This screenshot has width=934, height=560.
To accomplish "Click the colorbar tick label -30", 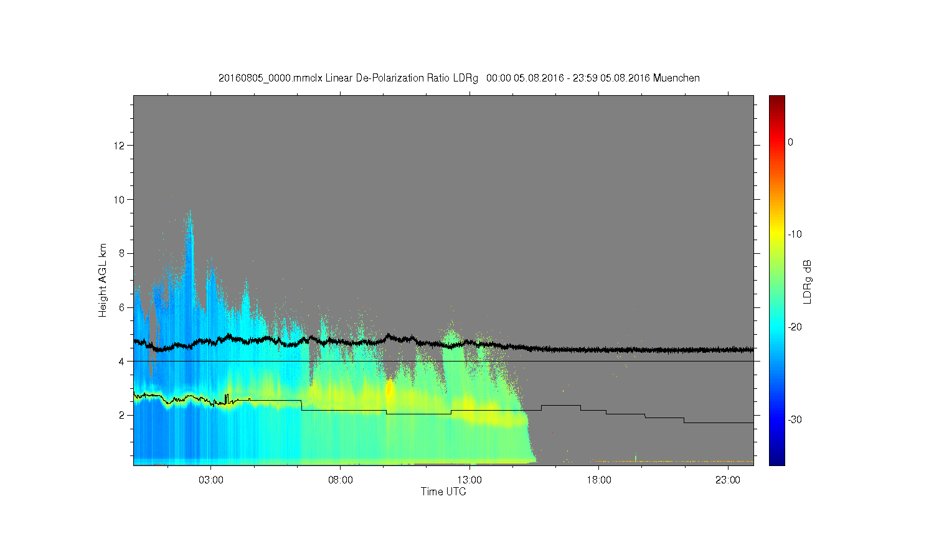I will (795, 420).
